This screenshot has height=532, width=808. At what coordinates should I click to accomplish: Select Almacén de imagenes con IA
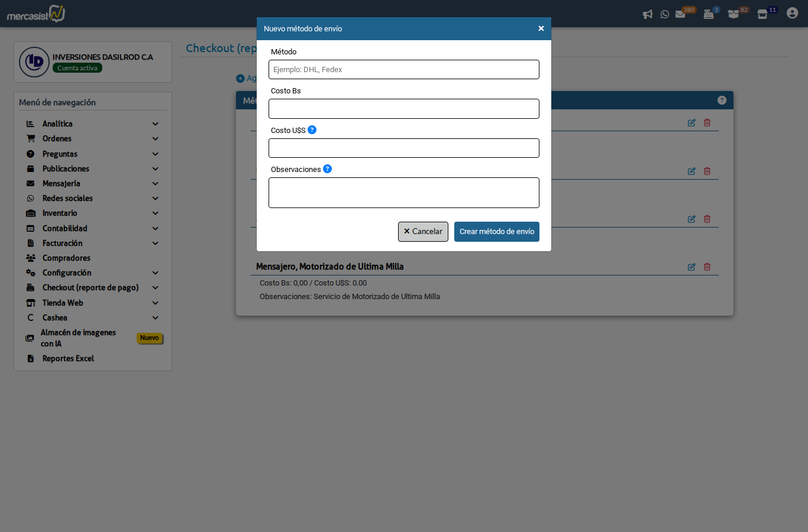pyautogui.click(x=78, y=338)
